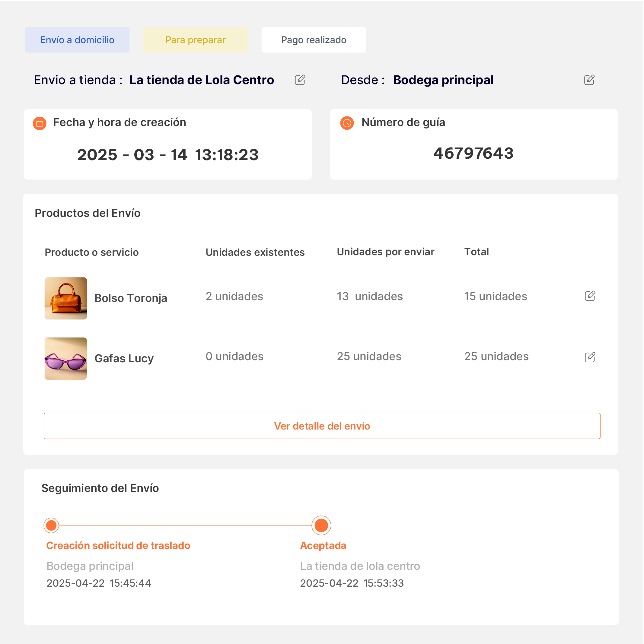Viewport: 644px width, 644px height.
Task: Click the guide number 46797643
Action: [x=473, y=154]
